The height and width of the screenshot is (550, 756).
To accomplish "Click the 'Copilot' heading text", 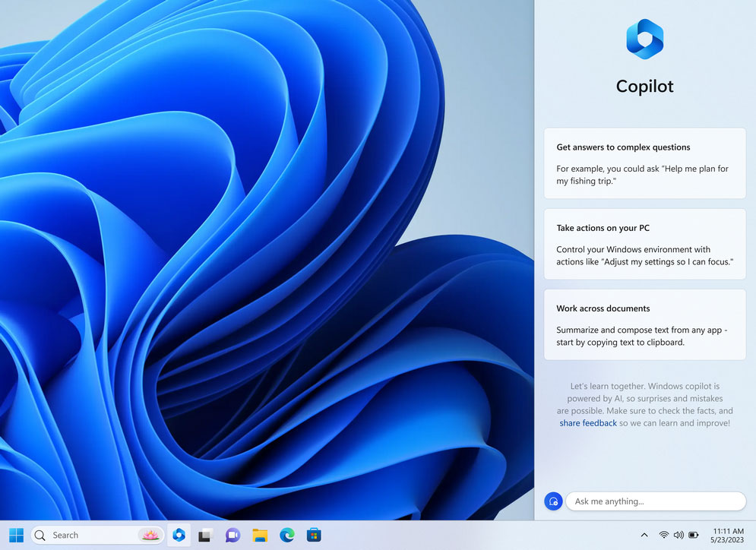I will pos(644,87).
